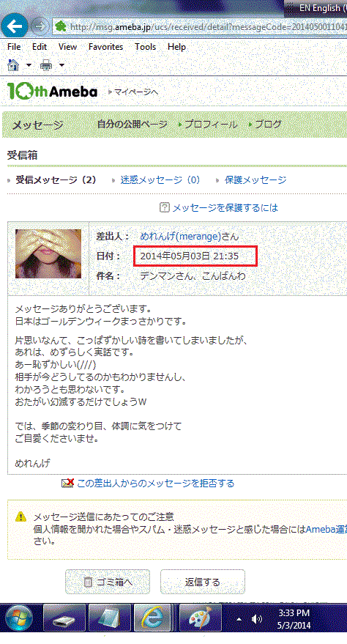Click the Print icon in toolbar

point(46,65)
